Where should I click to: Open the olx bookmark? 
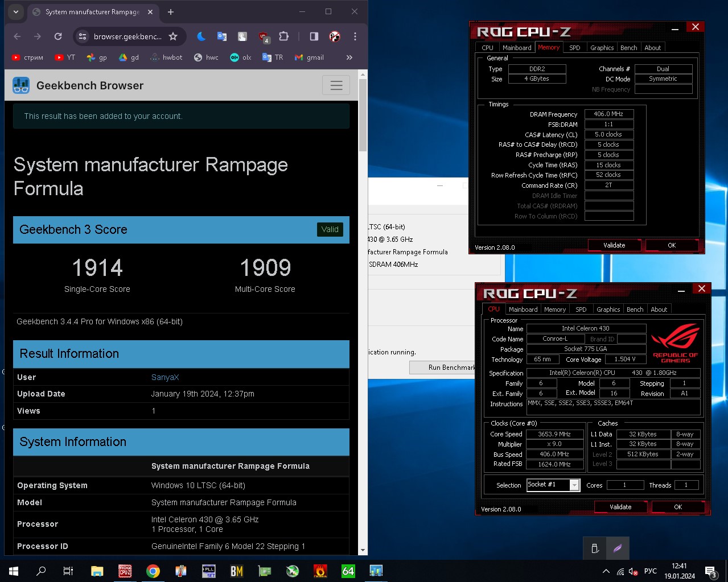[241, 57]
